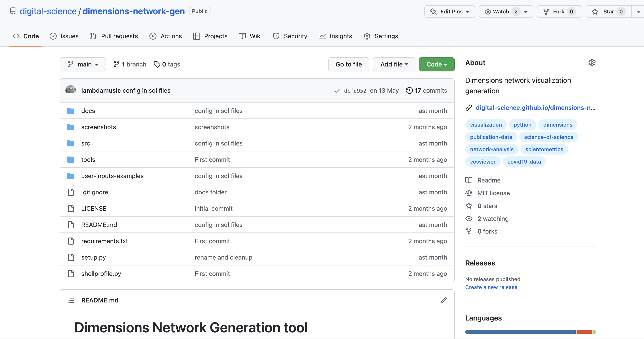The image size is (644, 339).
Task: Open dimensions-network-gen repository link
Action: 134,11
